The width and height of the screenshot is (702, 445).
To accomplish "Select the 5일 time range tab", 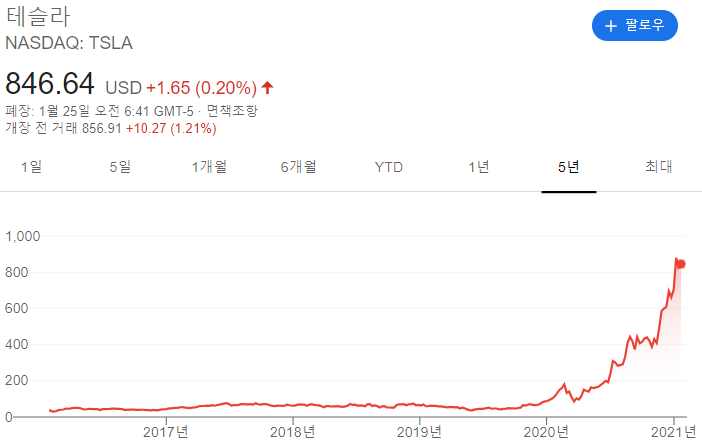I will click(x=120, y=167).
